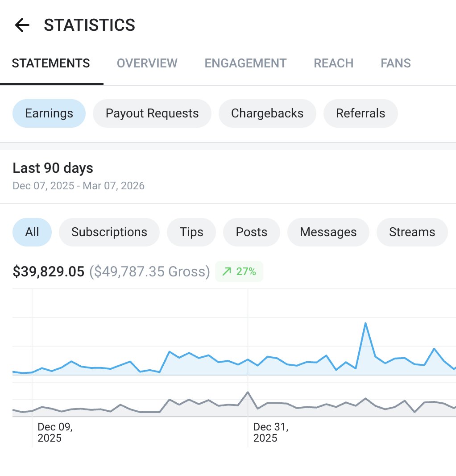Click the $39,829.05 net earnings amount
Viewport: 456px width, 476px height.
tap(49, 271)
